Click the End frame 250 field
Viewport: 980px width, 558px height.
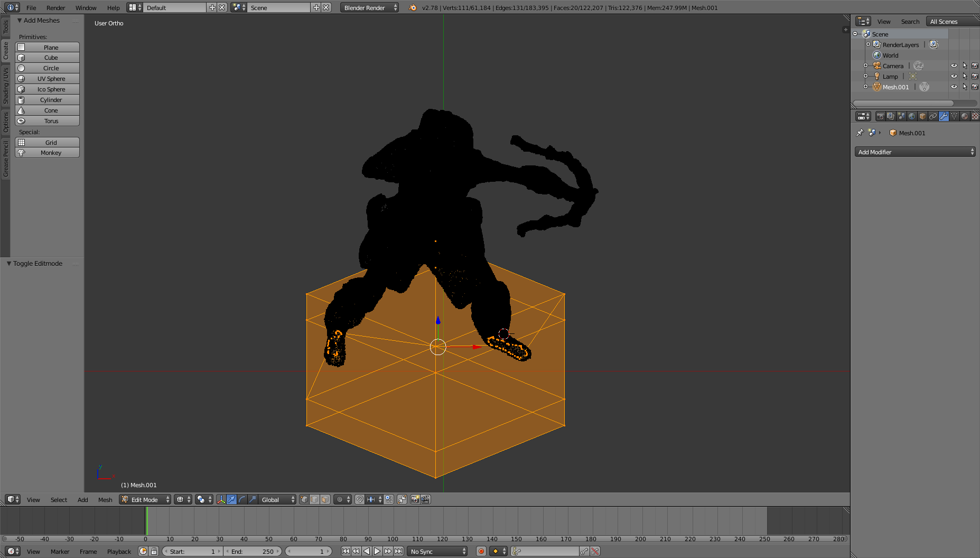253,551
